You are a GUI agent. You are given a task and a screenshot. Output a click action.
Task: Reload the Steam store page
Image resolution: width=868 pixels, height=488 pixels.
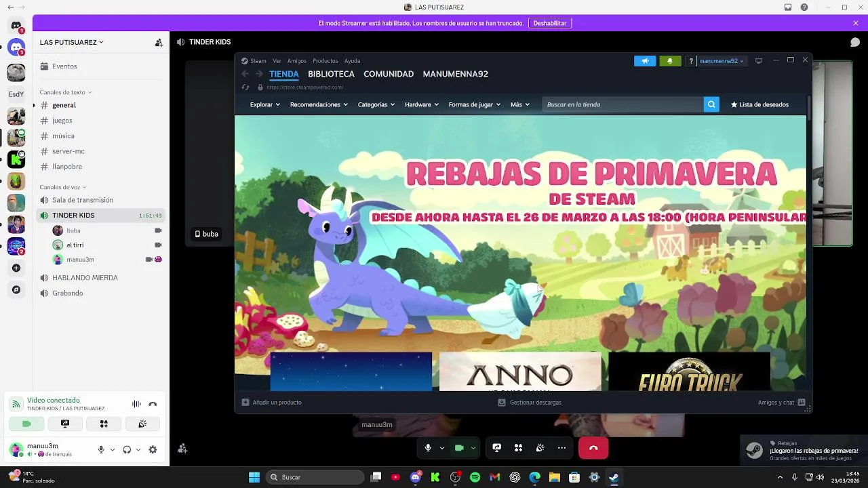245,87
